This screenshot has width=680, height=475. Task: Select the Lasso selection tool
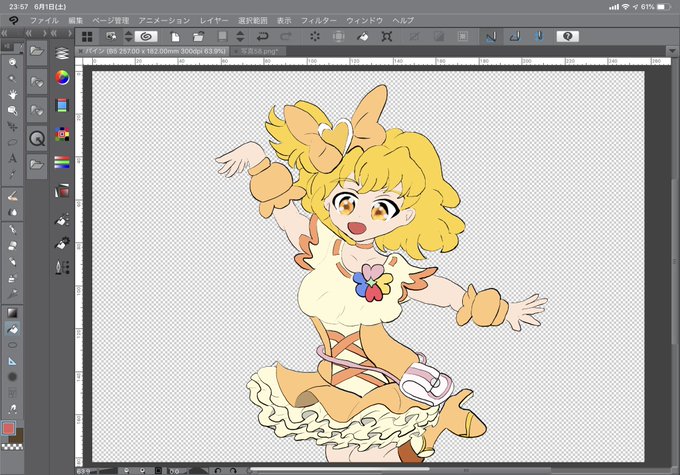click(13, 142)
